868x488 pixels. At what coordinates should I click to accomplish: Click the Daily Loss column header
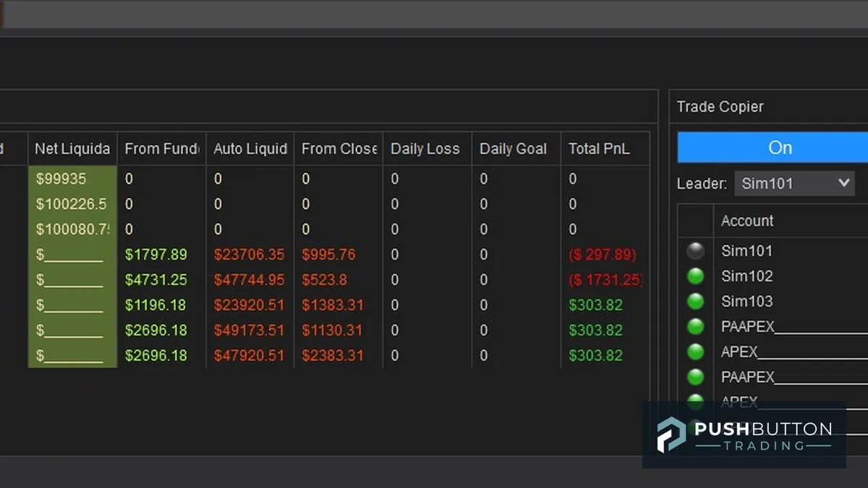pos(427,149)
